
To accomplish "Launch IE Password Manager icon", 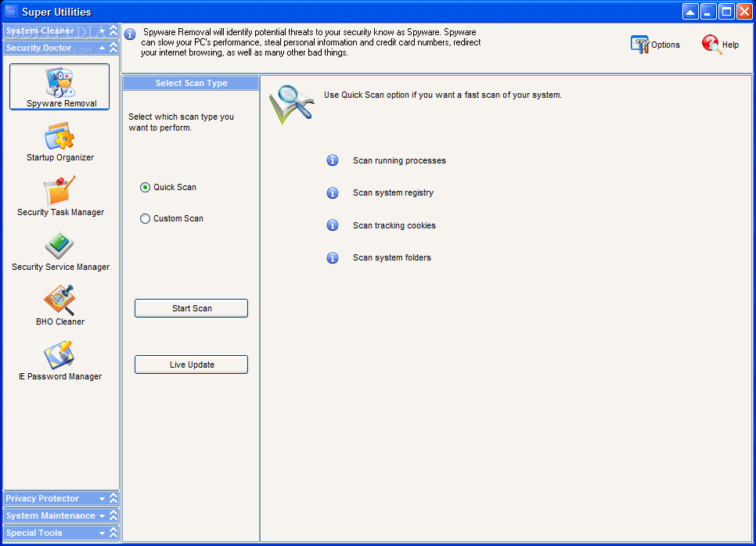I will pos(59,354).
